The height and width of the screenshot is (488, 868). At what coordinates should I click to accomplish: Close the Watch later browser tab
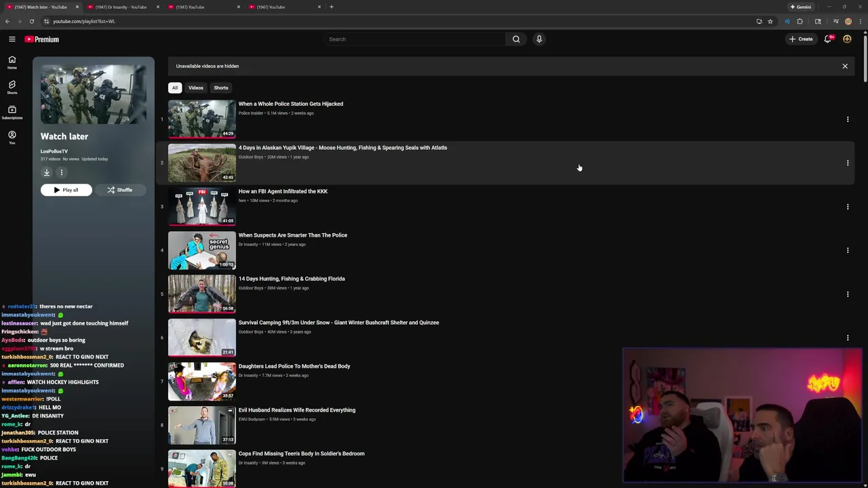click(77, 7)
